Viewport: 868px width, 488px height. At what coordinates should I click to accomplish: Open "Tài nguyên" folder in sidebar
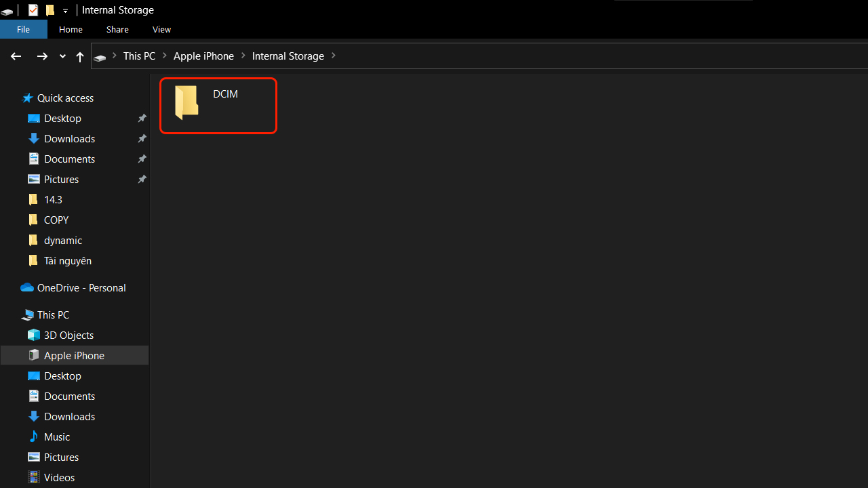click(x=68, y=261)
